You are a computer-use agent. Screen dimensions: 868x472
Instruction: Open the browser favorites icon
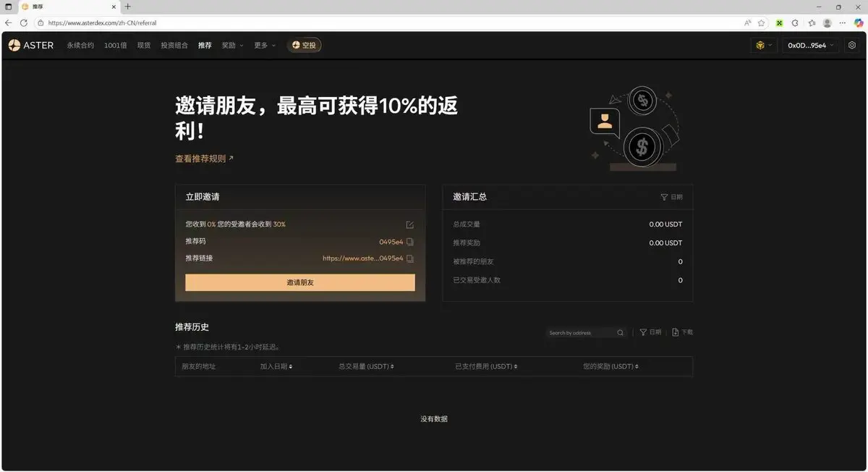coord(812,23)
